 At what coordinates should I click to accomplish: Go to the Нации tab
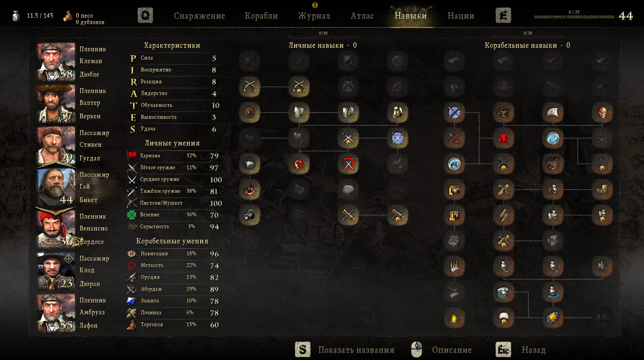(x=461, y=16)
